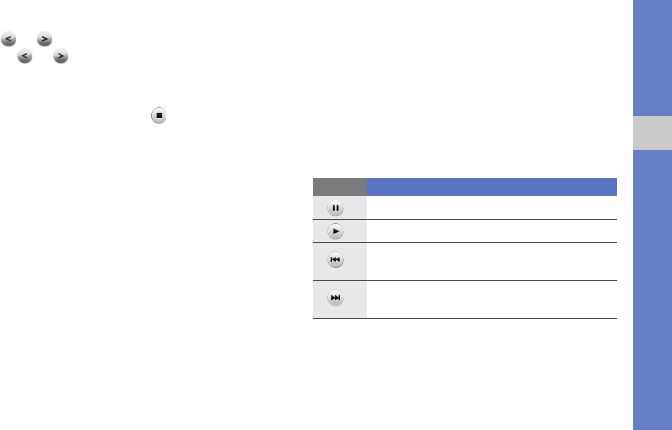Click the skip backward (previous track) icon
The height and width of the screenshot is (430, 672).
click(336, 261)
